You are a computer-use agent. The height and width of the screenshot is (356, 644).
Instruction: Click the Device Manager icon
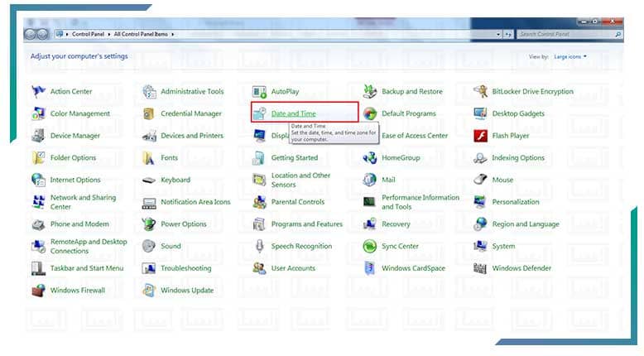[38, 136]
